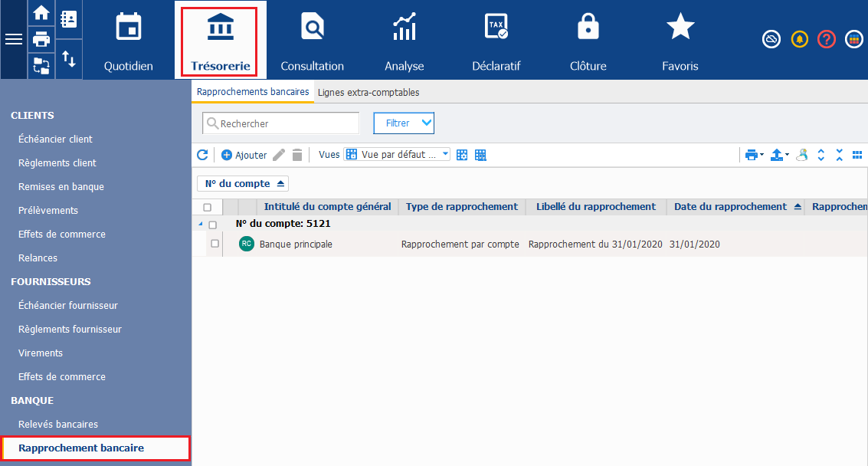Switch to Rapprochements bancaires tab

(x=253, y=92)
